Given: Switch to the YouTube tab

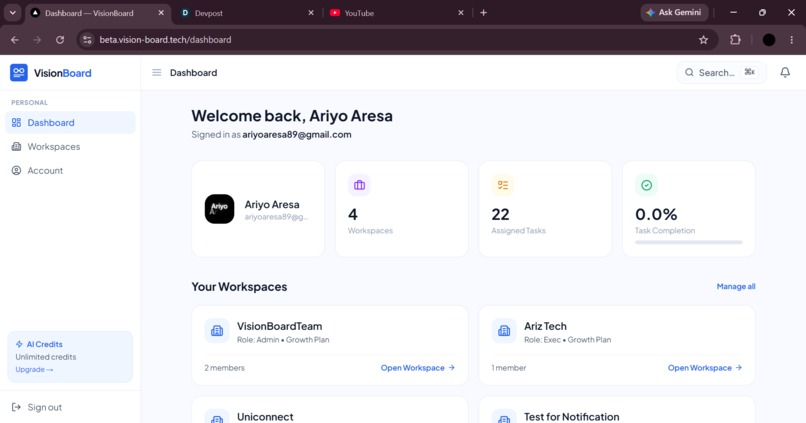Looking at the screenshot, I should point(396,13).
